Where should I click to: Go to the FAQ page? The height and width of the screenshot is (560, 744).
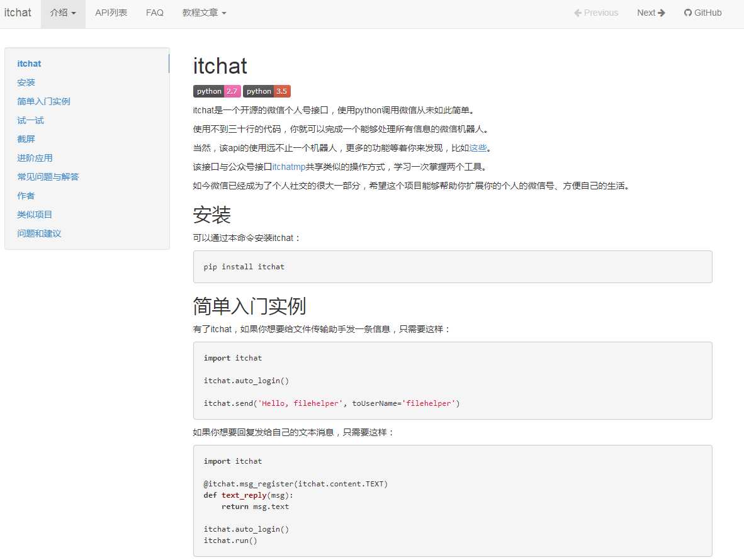(155, 13)
